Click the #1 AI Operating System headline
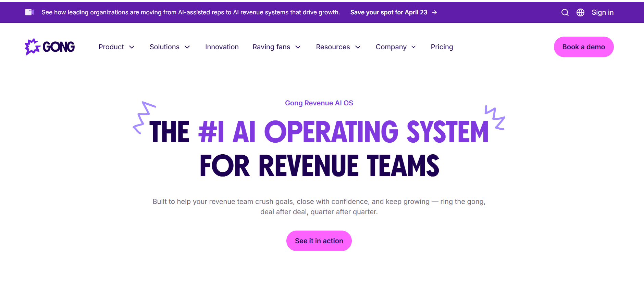The image size is (644, 286). pos(344,132)
